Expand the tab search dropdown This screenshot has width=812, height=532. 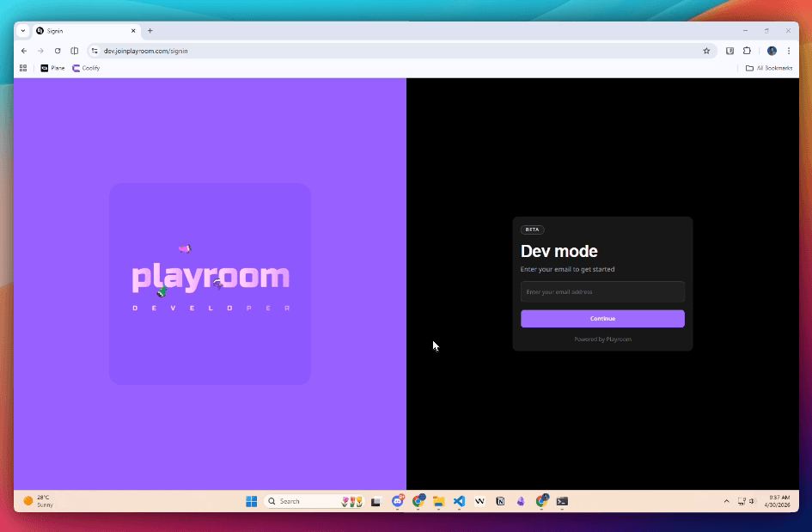coord(23,31)
